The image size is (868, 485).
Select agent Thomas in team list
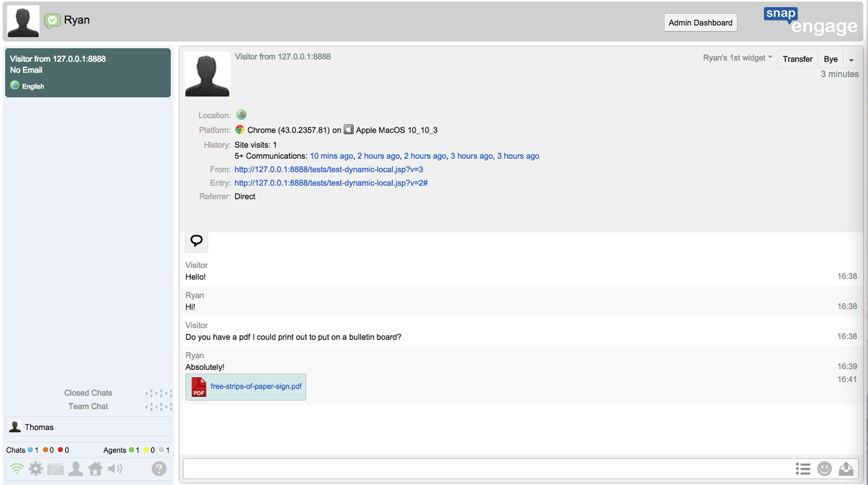[88, 427]
